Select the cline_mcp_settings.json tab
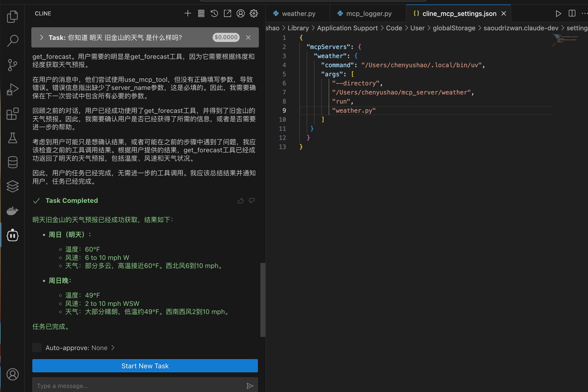588x392 pixels. [459, 14]
